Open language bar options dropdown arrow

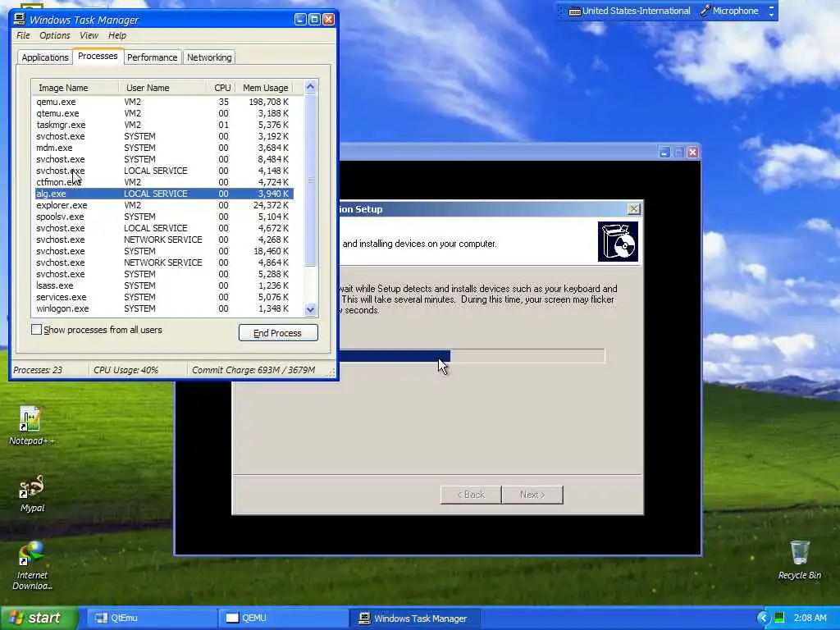pyautogui.click(x=771, y=15)
